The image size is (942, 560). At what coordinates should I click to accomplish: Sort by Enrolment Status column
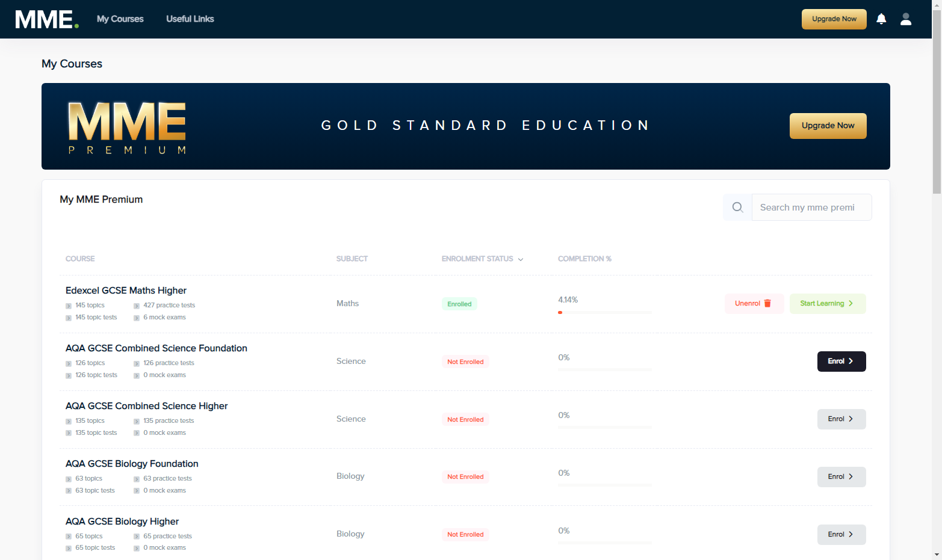[x=482, y=259]
